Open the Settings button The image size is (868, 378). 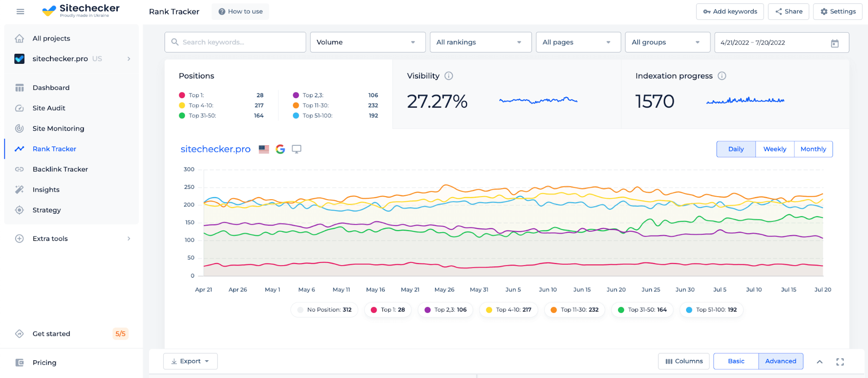click(x=838, y=12)
